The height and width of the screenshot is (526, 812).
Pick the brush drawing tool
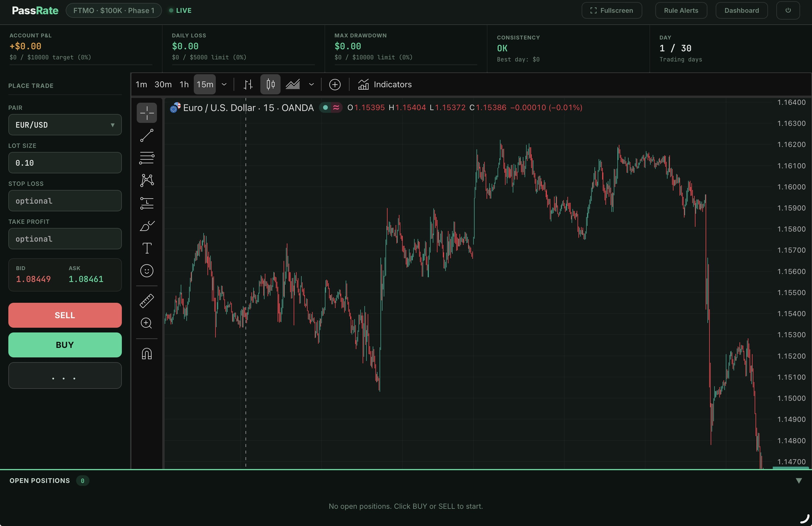coord(147,226)
